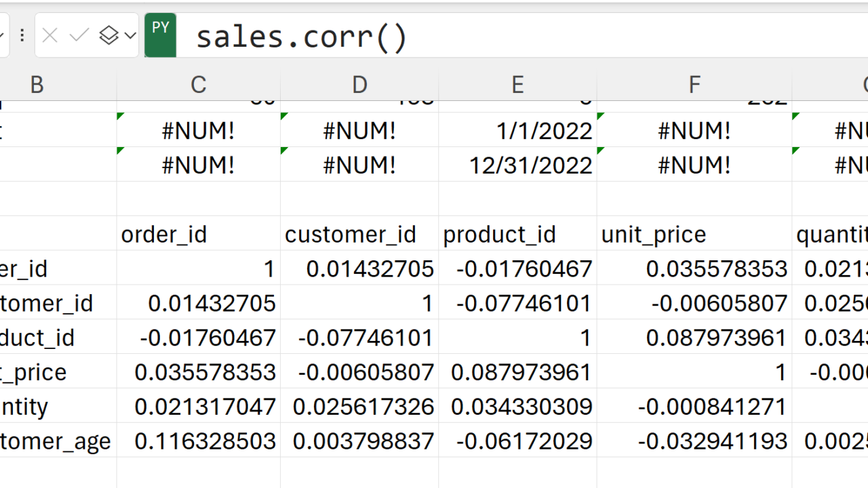
Task: Select column E header
Action: coord(517,85)
